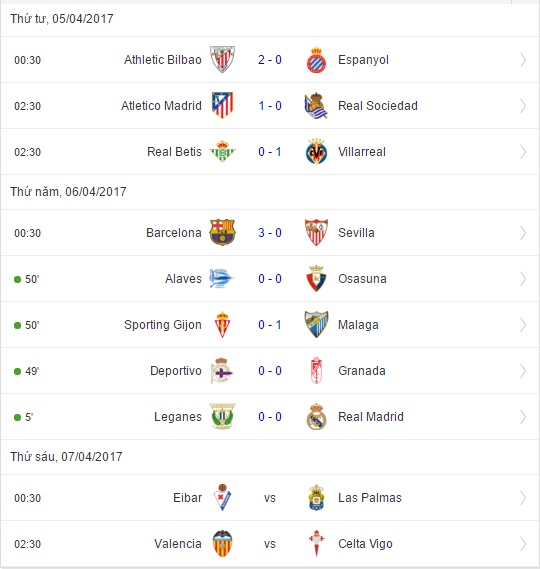Click the Espanyol club crest
This screenshot has height=569, width=540.
pos(316,60)
